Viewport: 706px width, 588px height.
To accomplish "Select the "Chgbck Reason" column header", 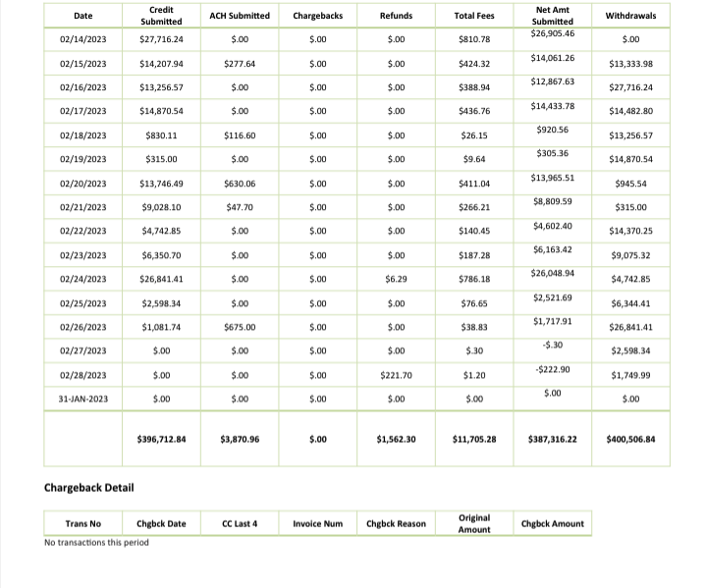I will coord(396,523).
